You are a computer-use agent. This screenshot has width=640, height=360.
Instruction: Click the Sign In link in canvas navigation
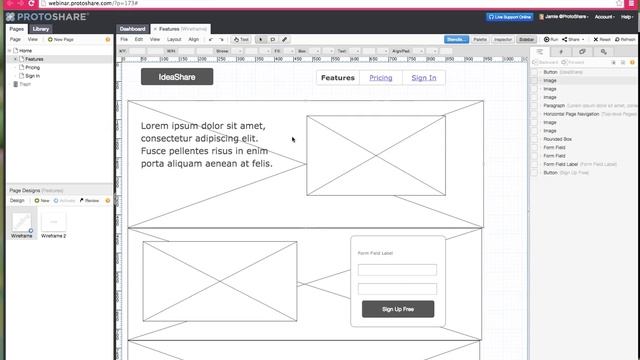(x=424, y=78)
